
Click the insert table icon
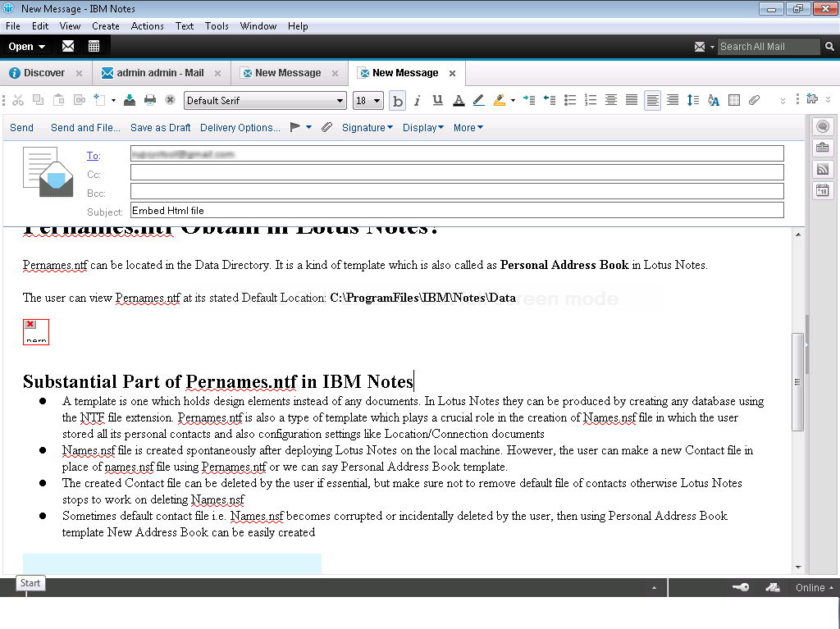coord(734,100)
